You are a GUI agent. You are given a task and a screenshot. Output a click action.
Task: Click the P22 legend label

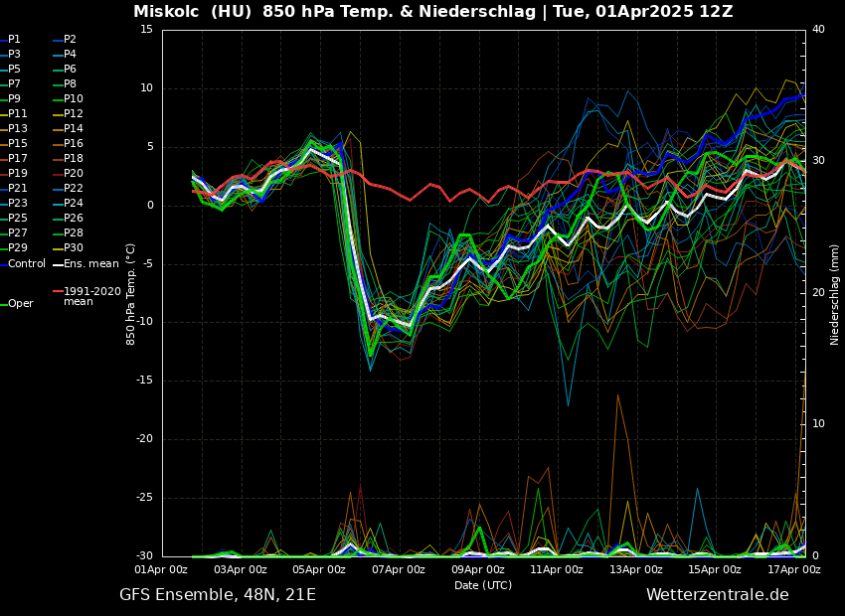74,189
